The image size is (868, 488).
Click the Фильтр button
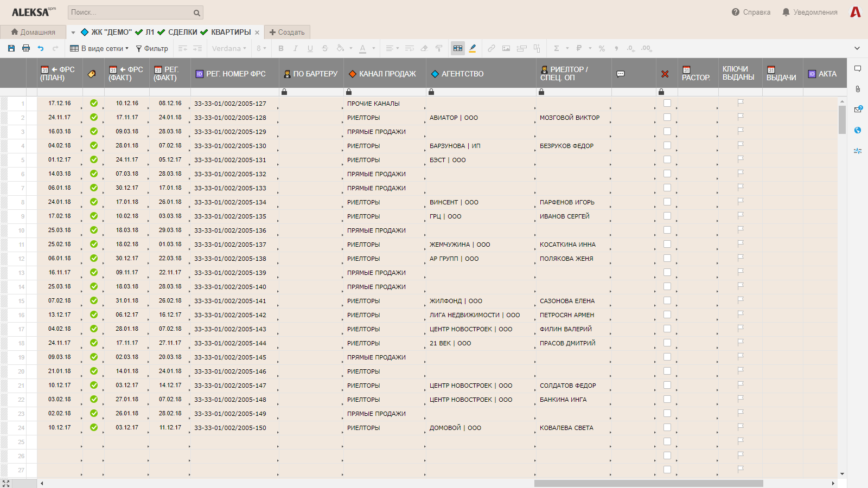coord(152,48)
